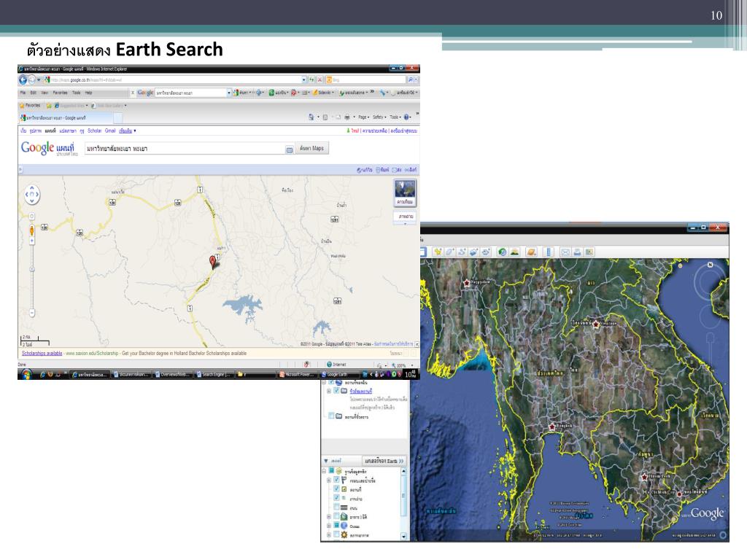This screenshot has width=747, height=560.
Task: Open the Help menu in Internet Explorer
Action: [x=88, y=93]
